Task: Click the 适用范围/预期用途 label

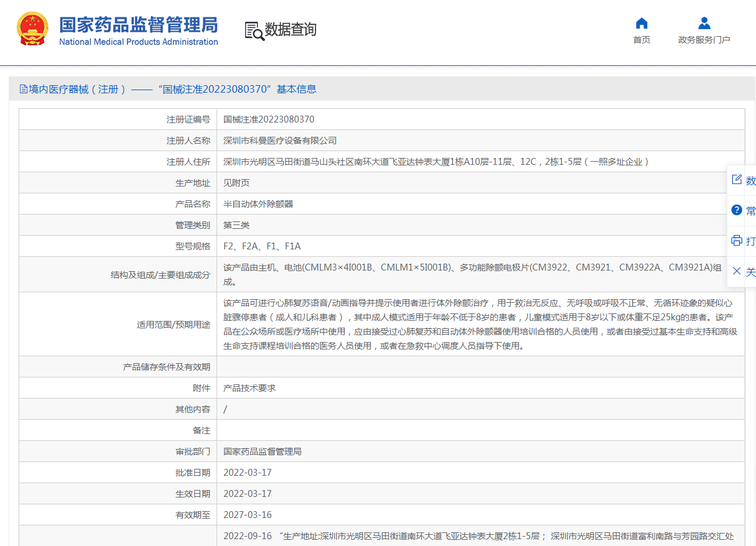Action: (174, 325)
